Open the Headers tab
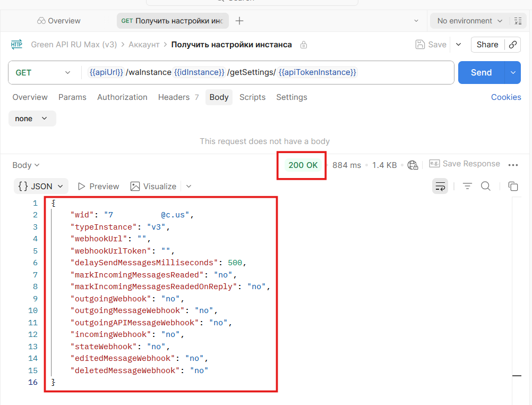Image resolution: width=532 pixels, height=405 pixels. 174,97
